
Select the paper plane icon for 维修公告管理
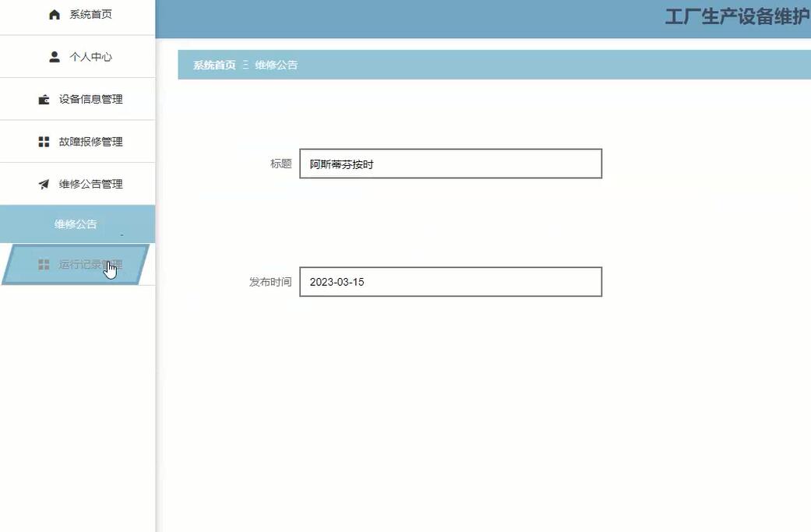pyautogui.click(x=44, y=184)
